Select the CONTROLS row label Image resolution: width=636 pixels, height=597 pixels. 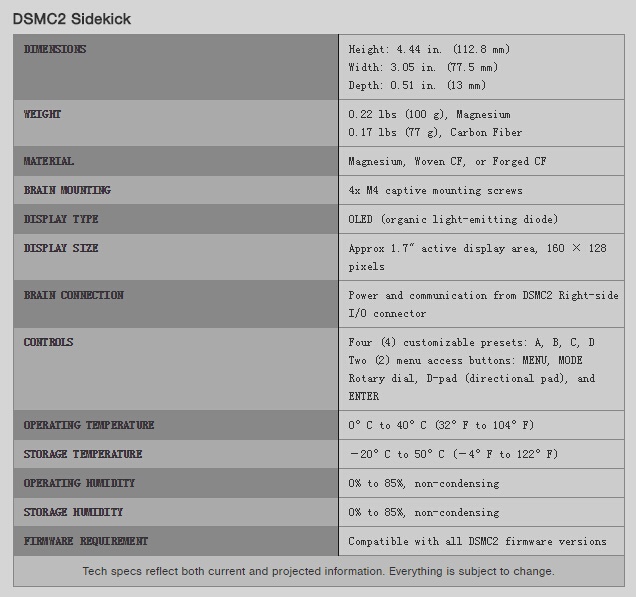49,342
